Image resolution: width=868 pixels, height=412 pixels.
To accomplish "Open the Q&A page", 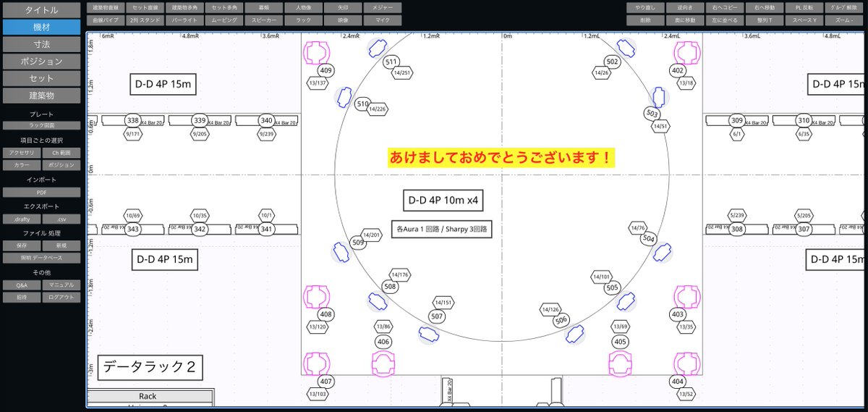I will click(x=22, y=285).
